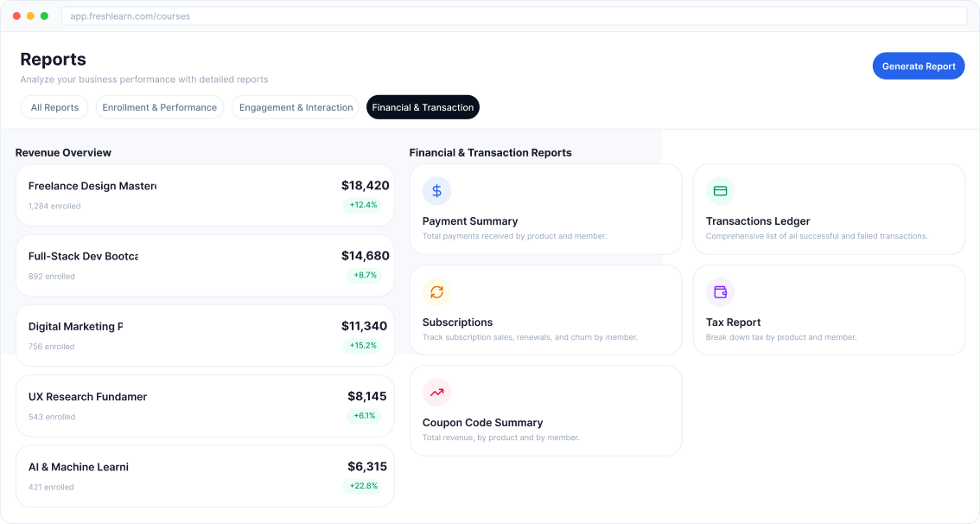Select the Financial & Transaction filter pill

[x=423, y=107]
